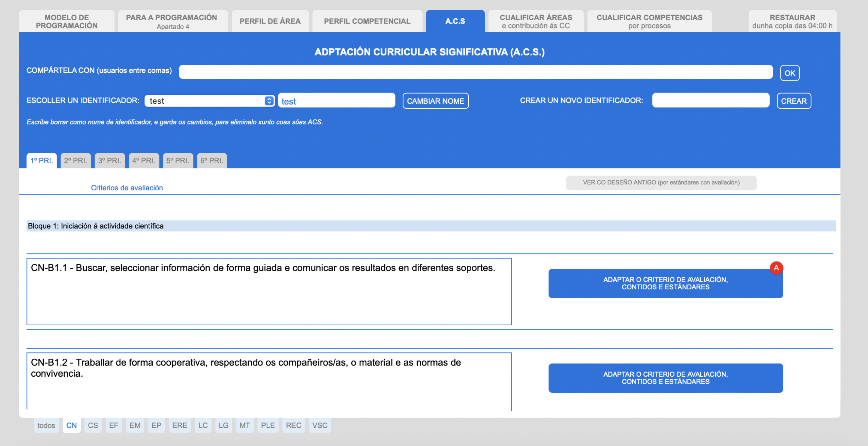The height and width of the screenshot is (446, 868).
Task: Select the 6º PRI. grade tab
Action: click(212, 161)
